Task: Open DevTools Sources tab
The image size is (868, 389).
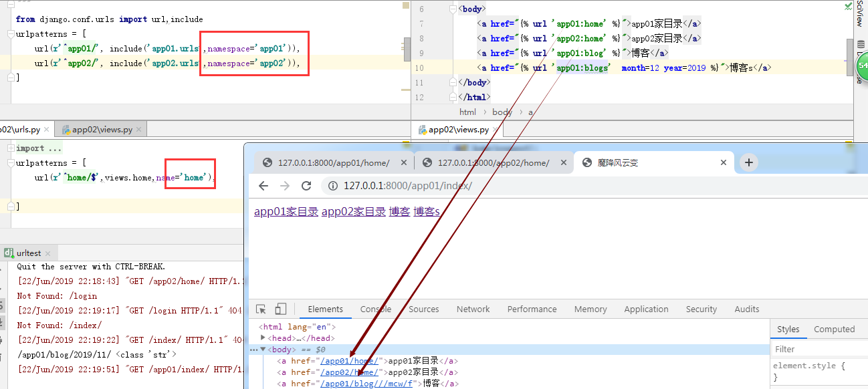Action: pos(424,309)
